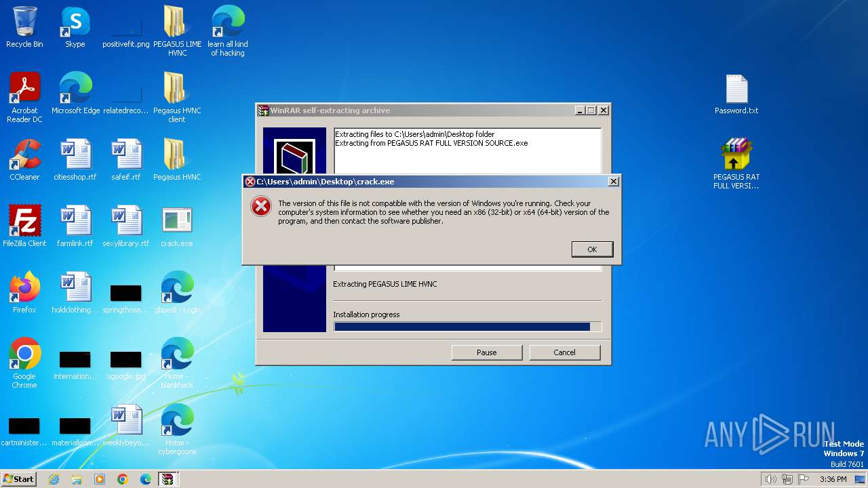Click the extraction log text area
Viewport: 868px width, 488px height.
[467, 150]
